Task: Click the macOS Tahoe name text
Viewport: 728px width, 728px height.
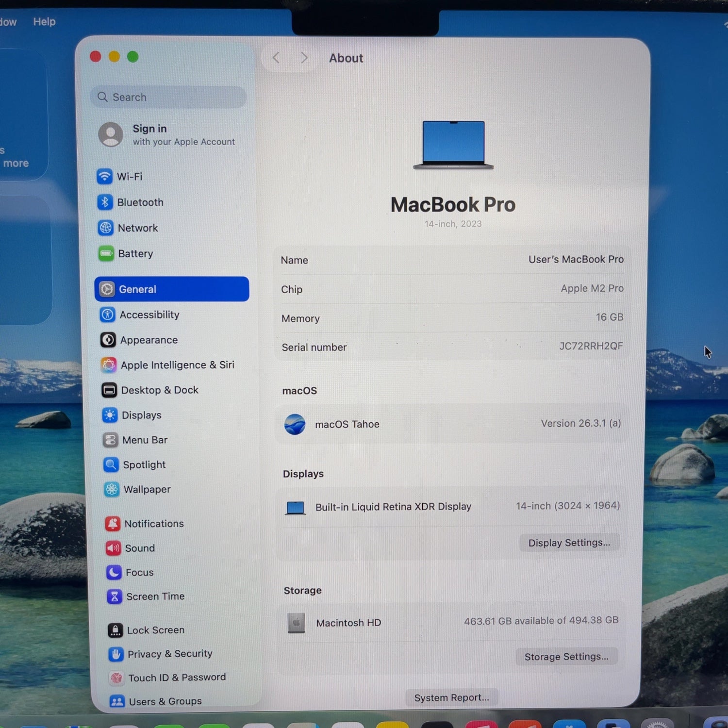Action: click(347, 424)
